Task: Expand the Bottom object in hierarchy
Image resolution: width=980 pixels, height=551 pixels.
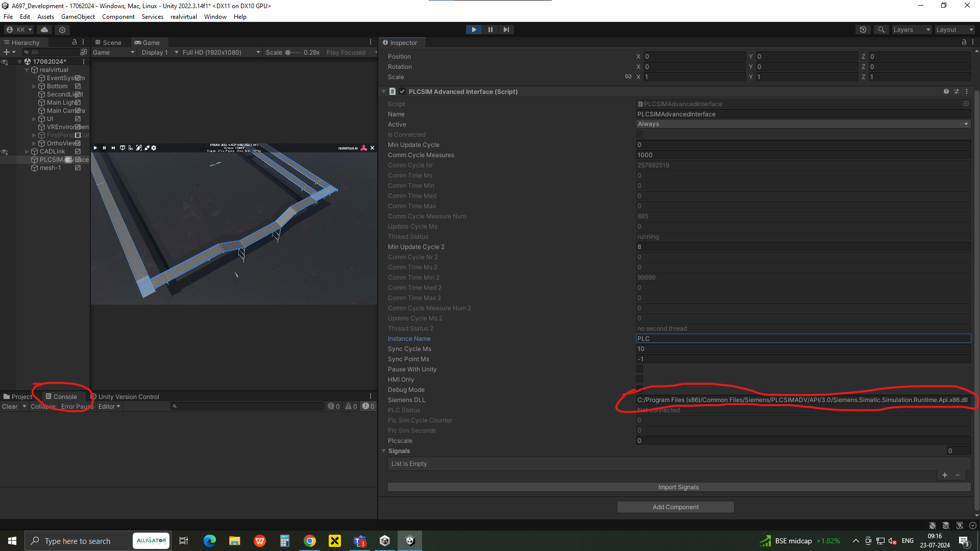Action: pyautogui.click(x=34, y=86)
